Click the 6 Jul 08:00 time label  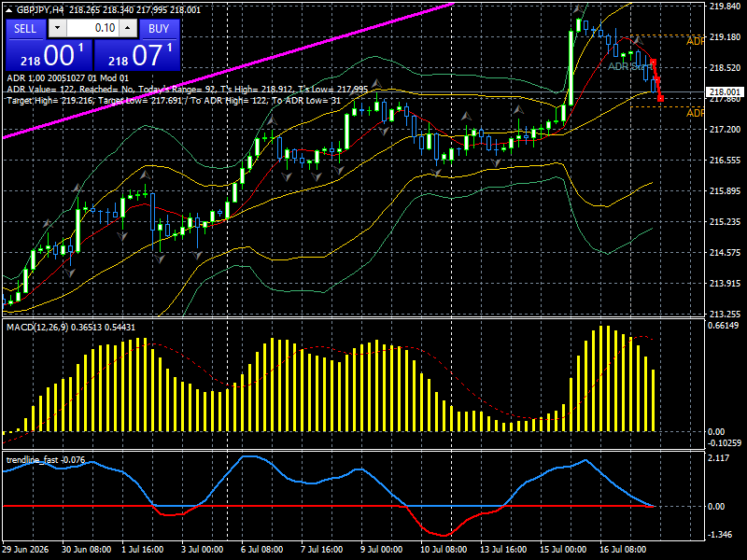[262, 550]
